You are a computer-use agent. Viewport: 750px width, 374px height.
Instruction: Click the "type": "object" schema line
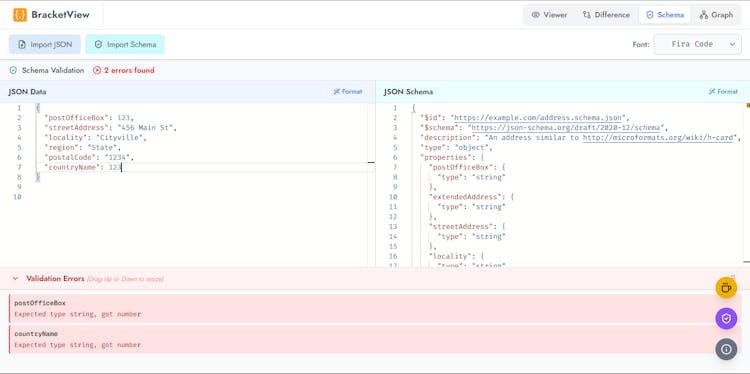coord(456,147)
